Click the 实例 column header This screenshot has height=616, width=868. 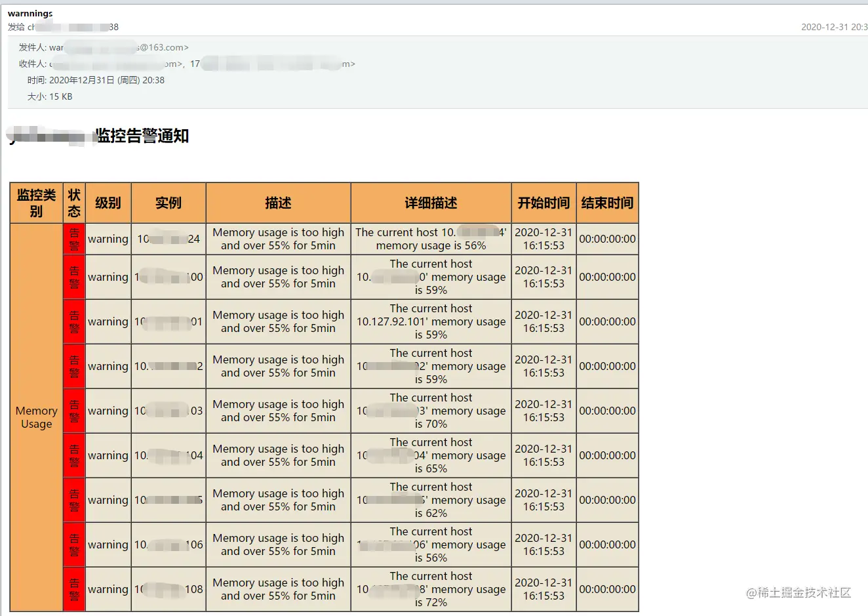coord(168,203)
